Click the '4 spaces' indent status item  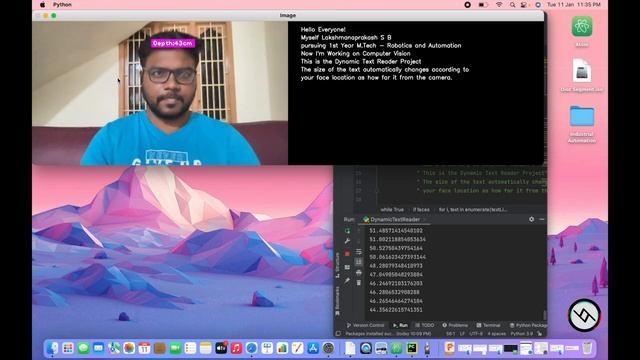click(x=497, y=334)
